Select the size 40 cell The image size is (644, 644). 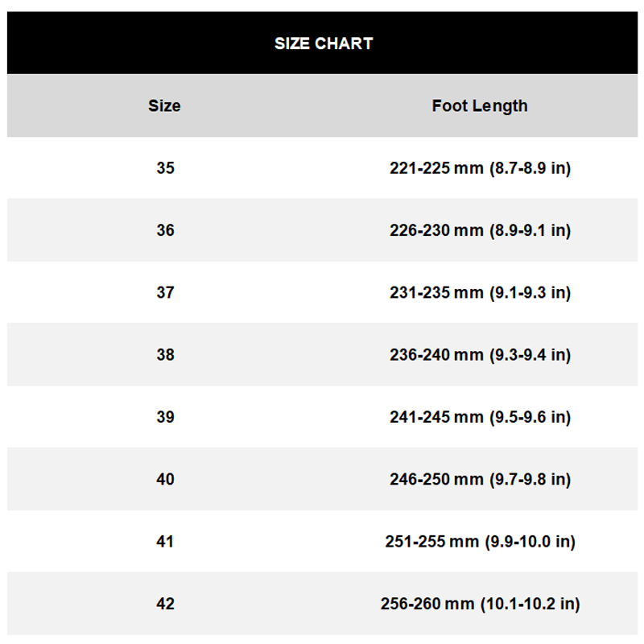(x=165, y=479)
